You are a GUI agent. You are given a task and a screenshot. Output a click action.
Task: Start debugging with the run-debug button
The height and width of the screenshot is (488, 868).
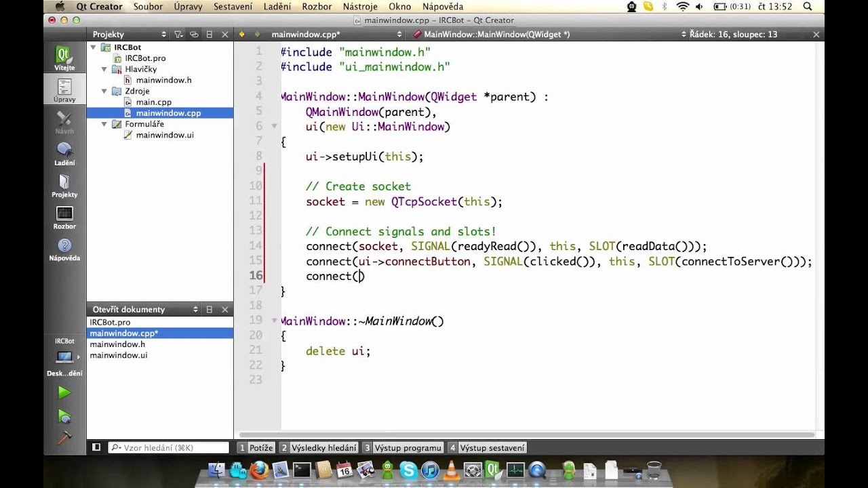tap(64, 415)
